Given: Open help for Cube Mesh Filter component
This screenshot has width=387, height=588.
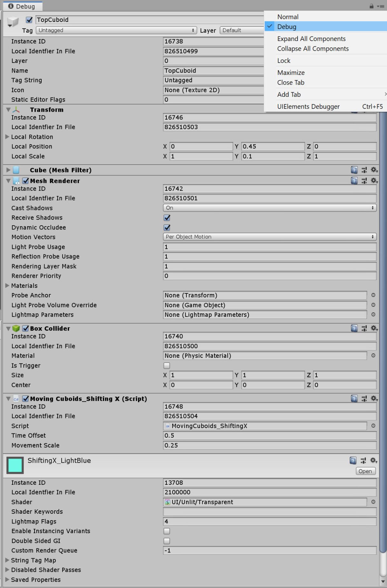Looking at the screenshot, I should tap(354, 170).
